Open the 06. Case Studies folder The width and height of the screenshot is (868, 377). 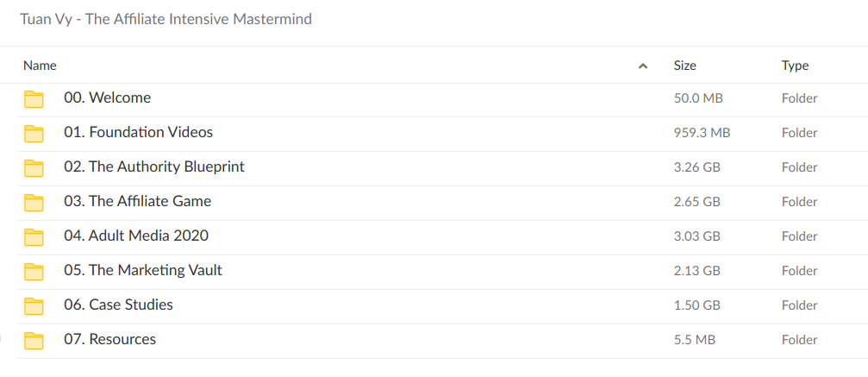[118, 305]
